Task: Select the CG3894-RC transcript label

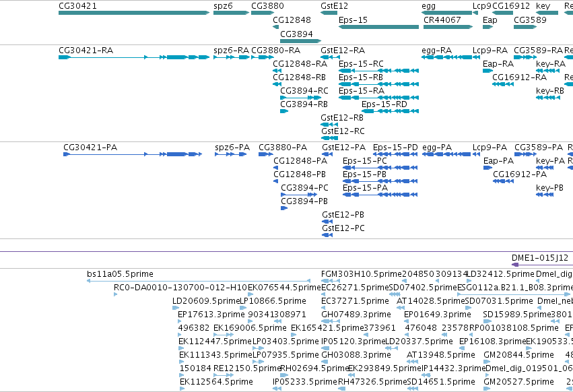Action: [x=304, y=91]
